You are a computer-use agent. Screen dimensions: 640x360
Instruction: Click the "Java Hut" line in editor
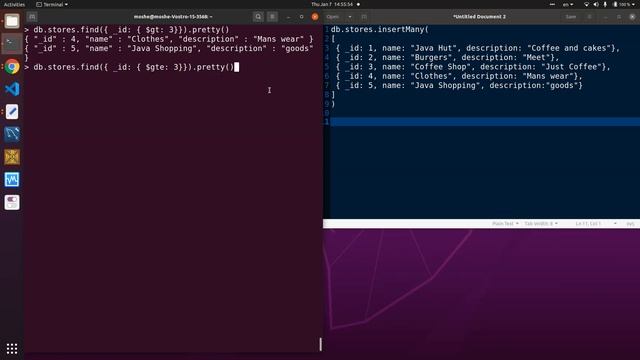[x=478, y=48]
